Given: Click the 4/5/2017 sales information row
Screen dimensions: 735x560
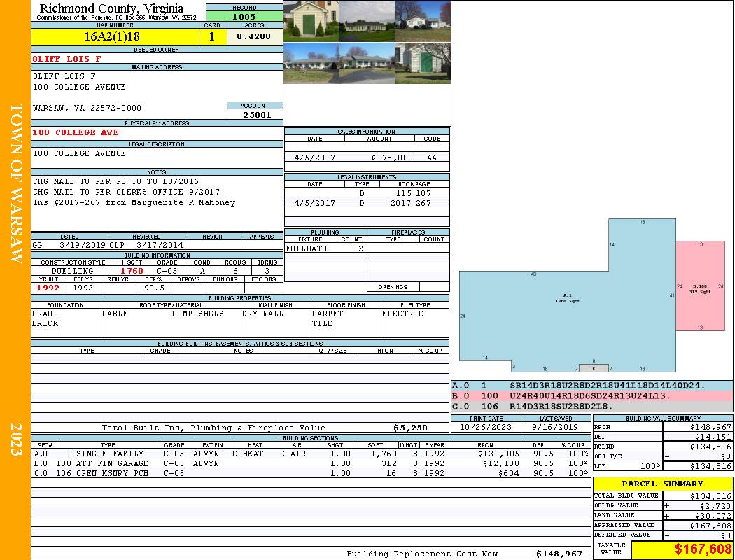Looking at the screenshot, I should coord(367,157).
